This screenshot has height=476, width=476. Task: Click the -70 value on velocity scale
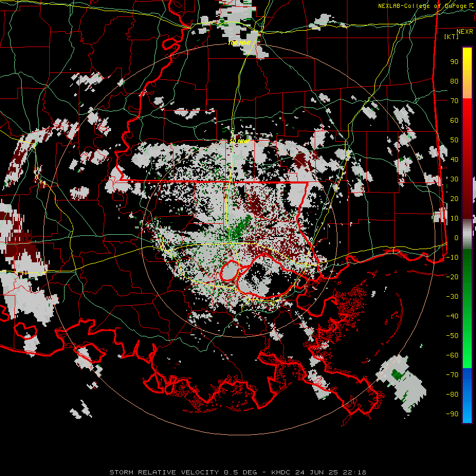click(452, 374)
